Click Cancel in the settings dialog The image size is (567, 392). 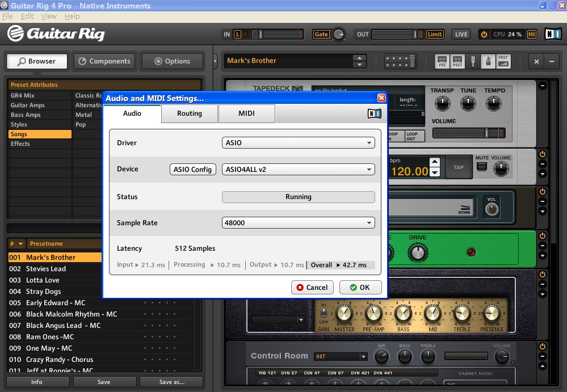point(312,287)
